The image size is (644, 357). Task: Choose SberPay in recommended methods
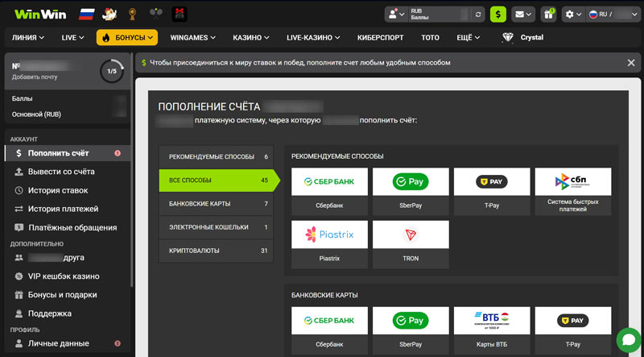pos(411,191)
